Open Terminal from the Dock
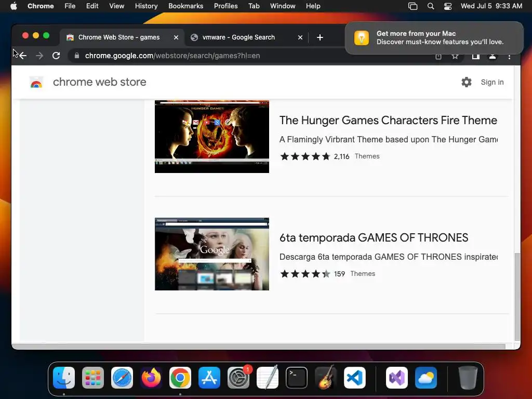Screen dimensions: 532x399 coord(297,378)
